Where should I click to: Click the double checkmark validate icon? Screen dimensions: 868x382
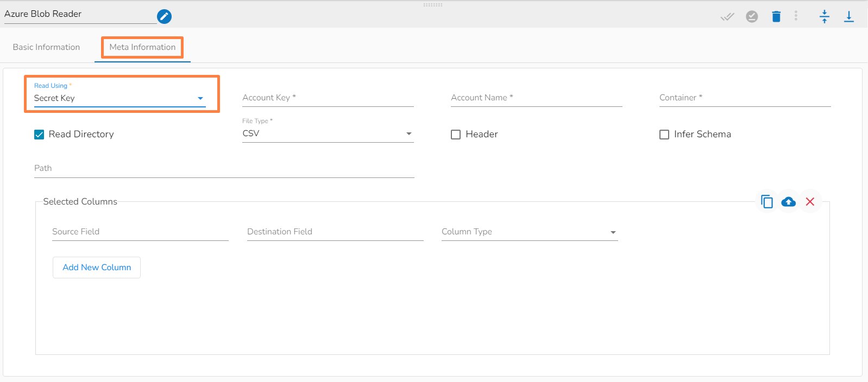(x=727, y=17)
